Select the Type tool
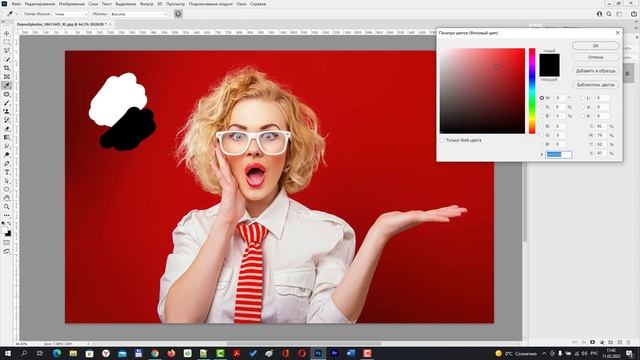 [x=7, y=172]
